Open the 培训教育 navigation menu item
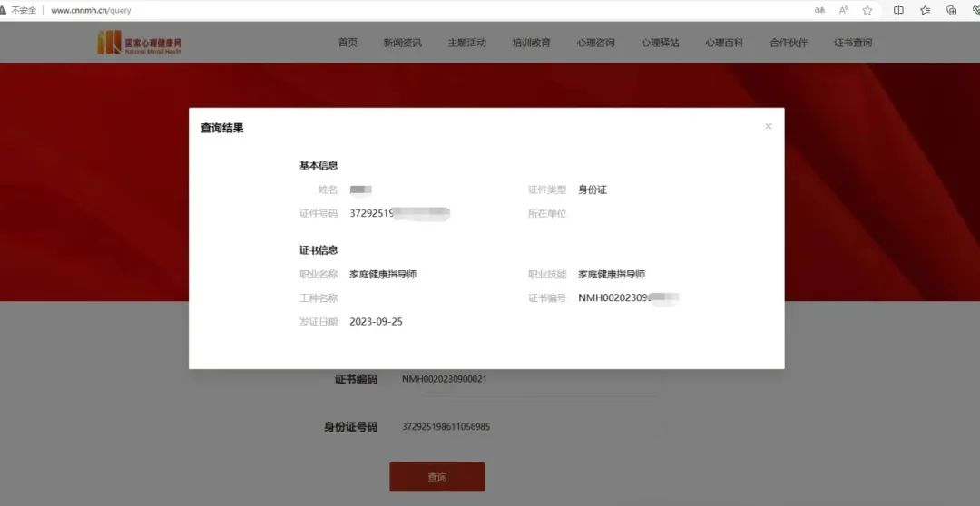The width and height of the screenshot is (980, 506). coord(531,43)
